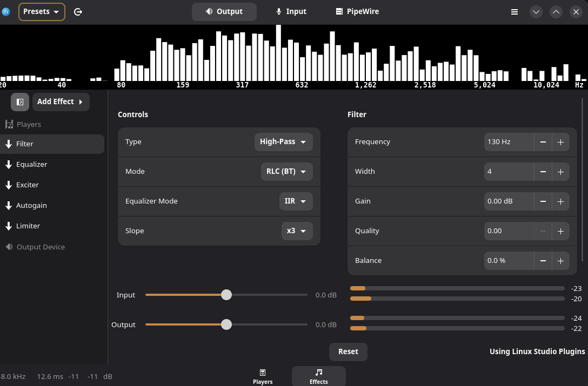This screenshot has width=588, height=386.
Task: Decrease Frequency with minus button
Action: [543, 142]
